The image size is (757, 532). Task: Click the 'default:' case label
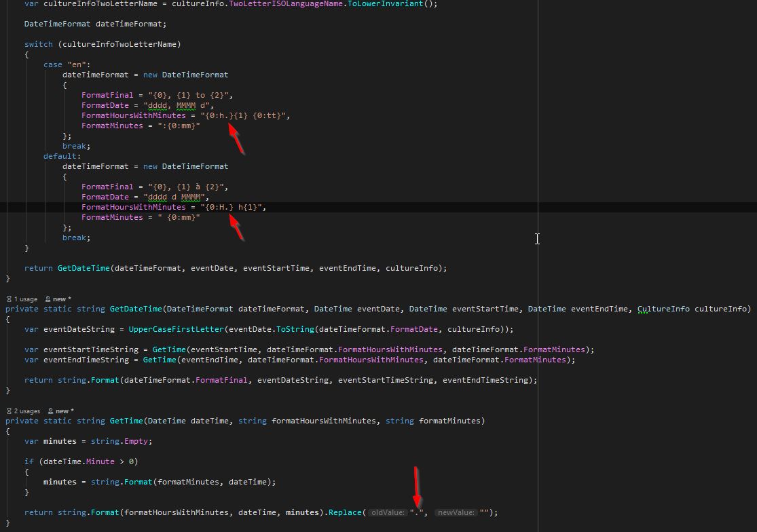click(x=62, y=156)
